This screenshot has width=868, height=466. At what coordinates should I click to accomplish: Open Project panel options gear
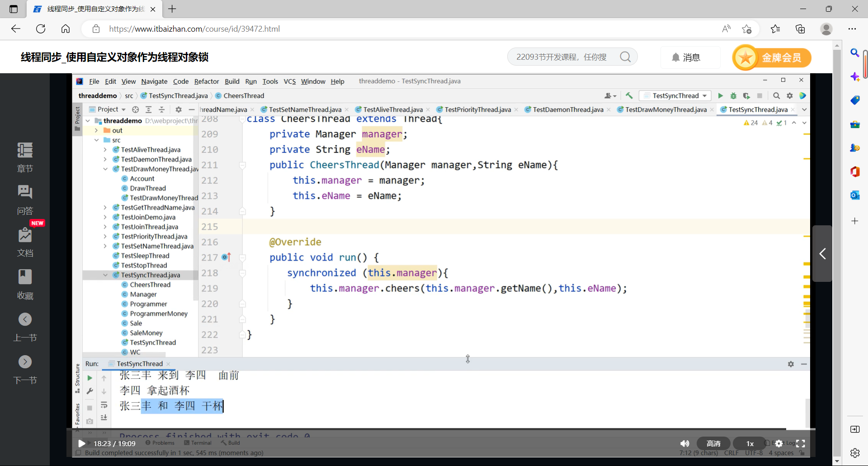pyautogui.click(x=178, y=109)
